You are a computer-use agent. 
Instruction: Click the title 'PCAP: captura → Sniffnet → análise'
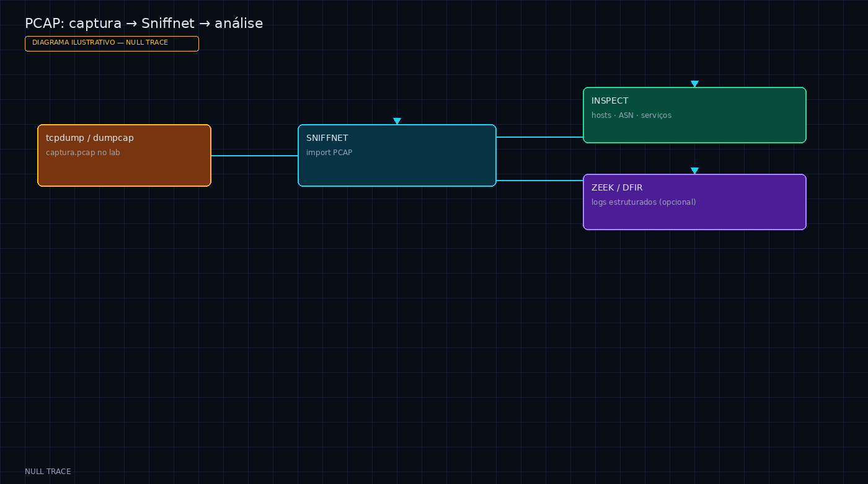tap(144, 24)
